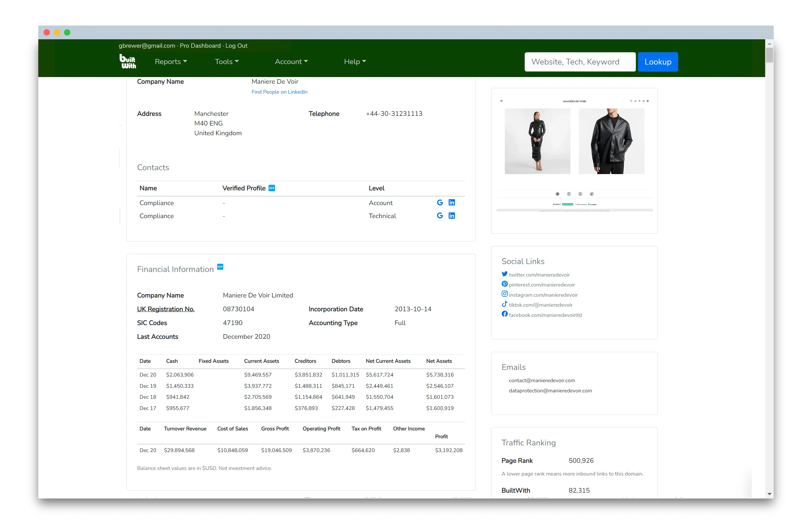812x524 pixels.
Task: Select dataprotection@manieredevoir.com email
Action: [x=551, y=391]
